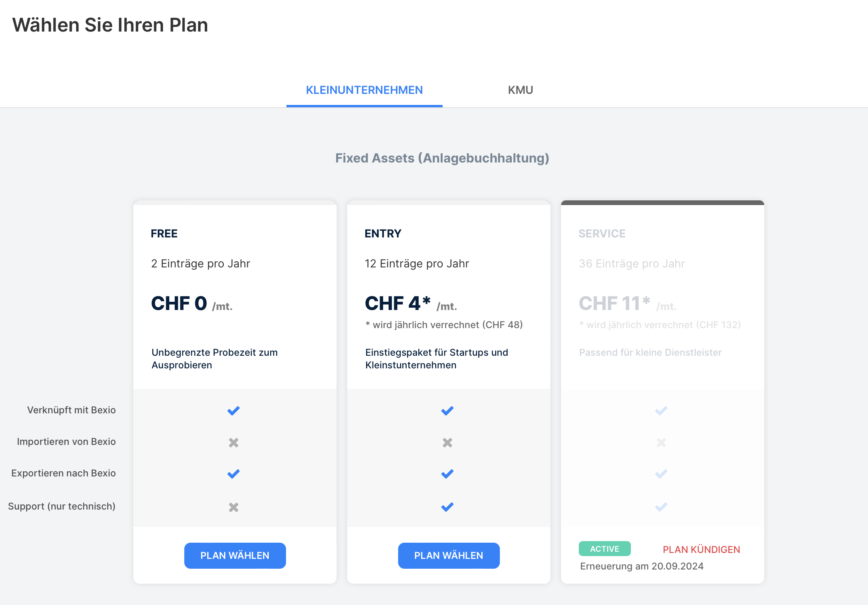
Task: Click SERVICE plan's Verknüpft mit Bexio checkmark
Action: click(x=661, y=411)
